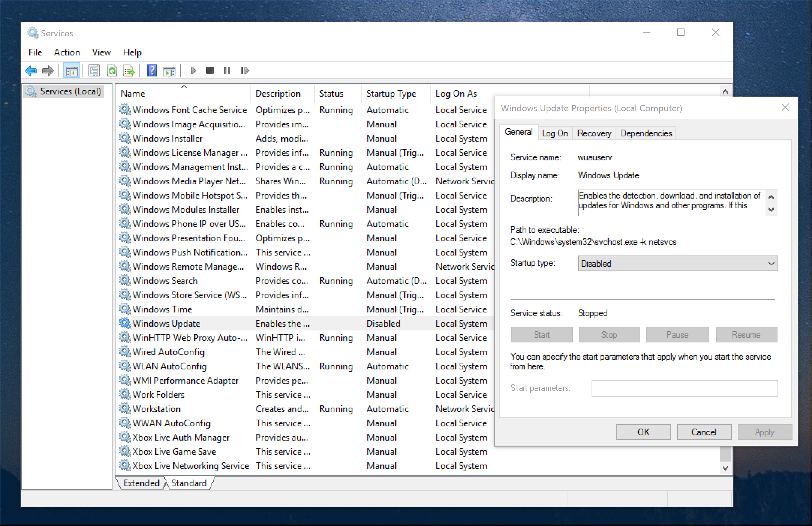Click the Start service button

[x=542, y=335]
